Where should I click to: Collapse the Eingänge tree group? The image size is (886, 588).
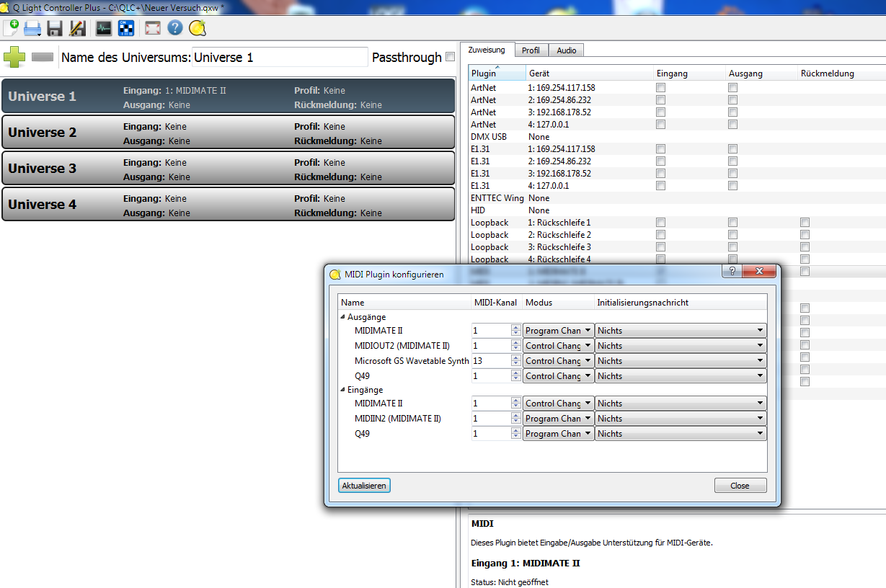pyautogui.click(x=342, y=390)
